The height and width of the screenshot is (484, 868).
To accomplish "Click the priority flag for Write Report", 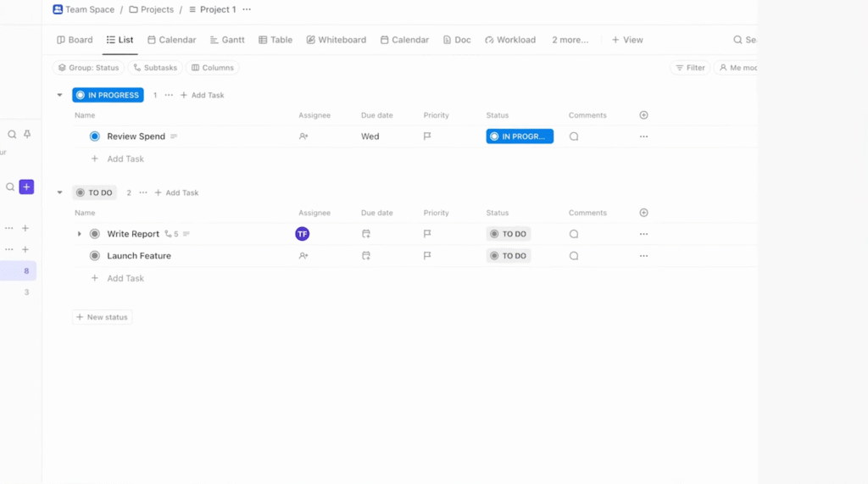I will point(427,234).
